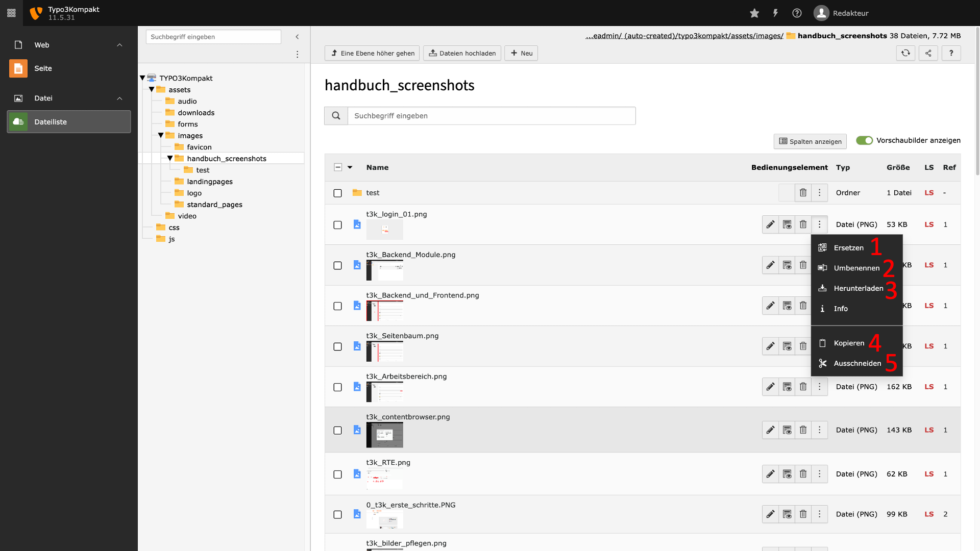The width and height of the screenshot is (980, 551).
Task: Select the checkbox for test folder
Action: pos(337,193)
